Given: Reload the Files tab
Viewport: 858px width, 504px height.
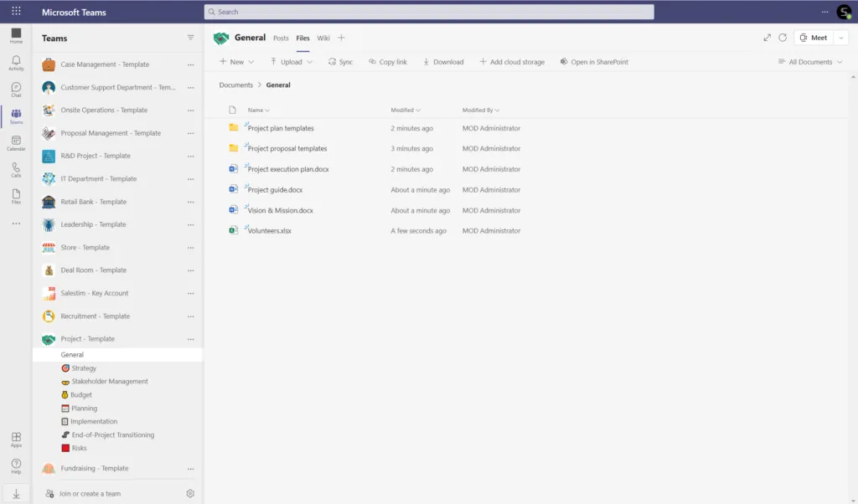Looking at the screenshot, I should [x=783, y=38].
